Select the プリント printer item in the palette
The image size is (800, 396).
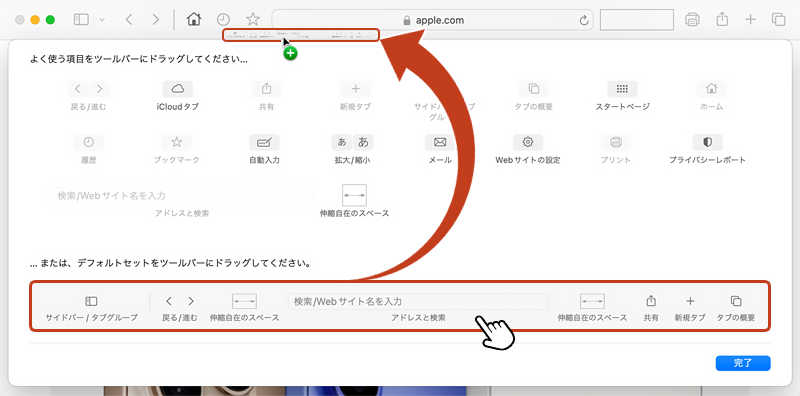(x=616, y=149)
